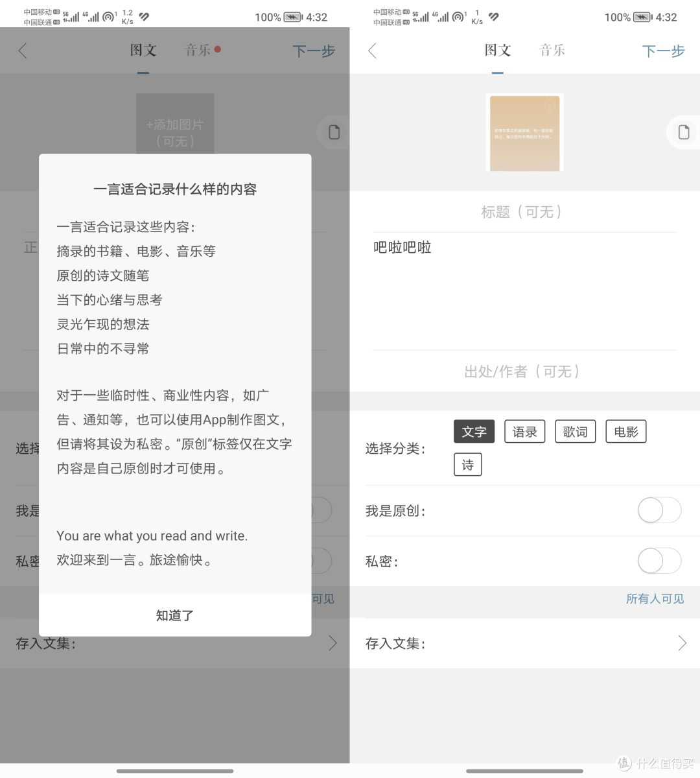
Task: Open the clipboard paste icon on right screen
Action: click(x=684, y=132)
